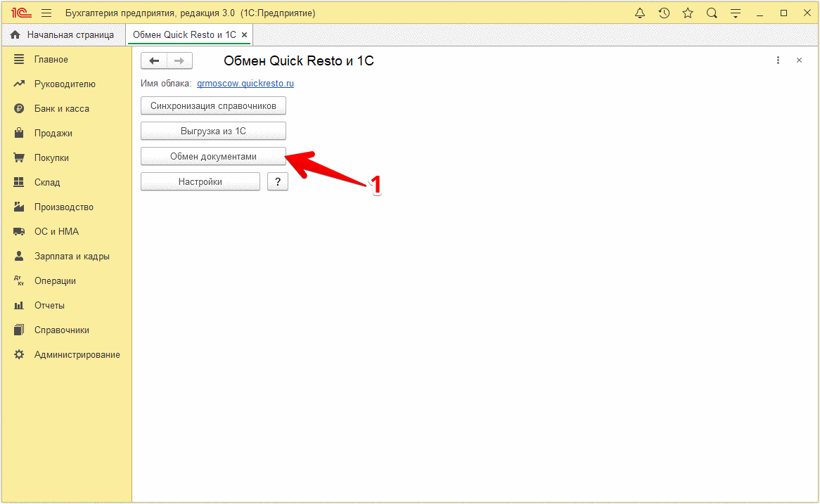Click Выгрузка из 1С button
The width and height of the screenshot is (820, 504).
tap(213, 131)
